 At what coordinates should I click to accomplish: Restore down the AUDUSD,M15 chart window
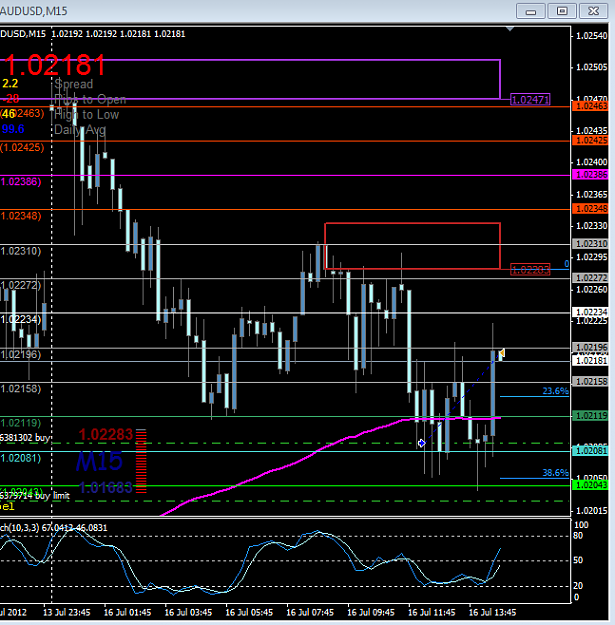click(562, 11)
